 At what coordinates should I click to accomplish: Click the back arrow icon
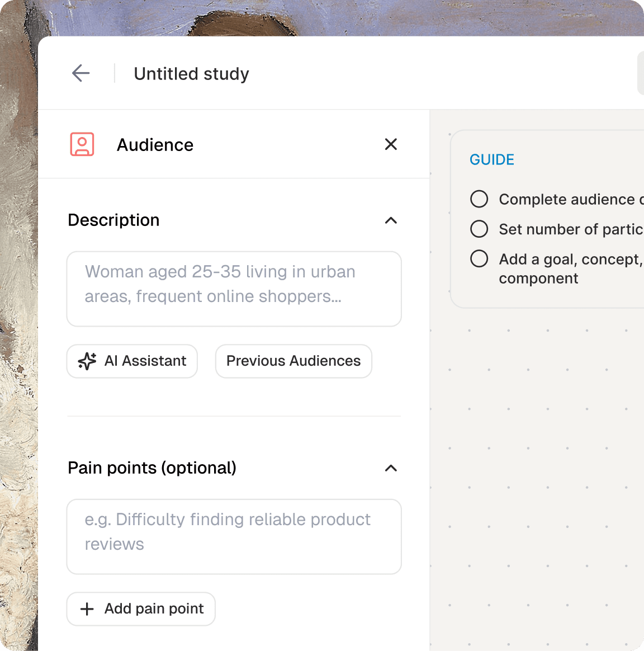80,73
